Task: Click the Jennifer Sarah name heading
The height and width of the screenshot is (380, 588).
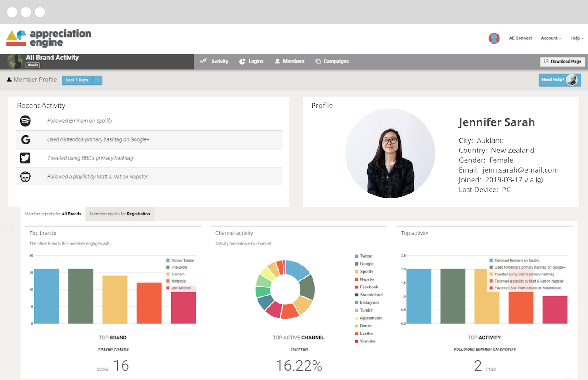Action: coord(496,122)
